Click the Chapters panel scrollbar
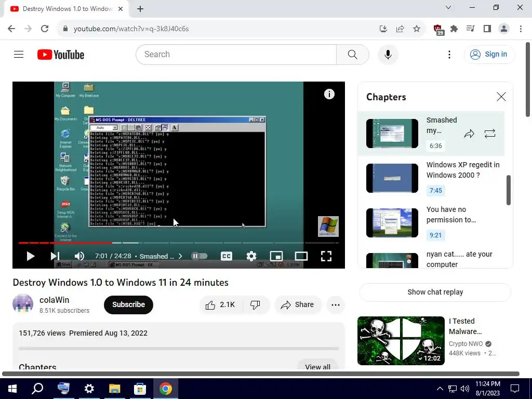This screenshot has height=399, width=532. pos(508,190)
